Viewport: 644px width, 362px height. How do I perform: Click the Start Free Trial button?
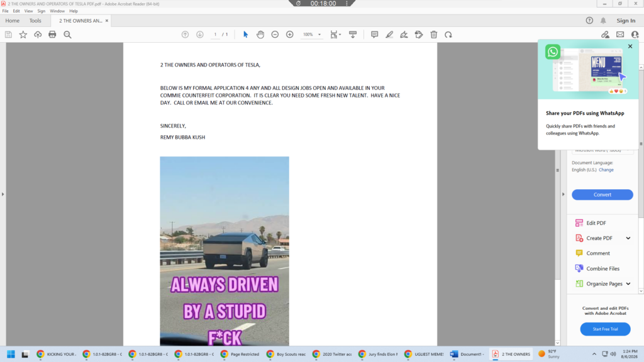tap(606, 329)
